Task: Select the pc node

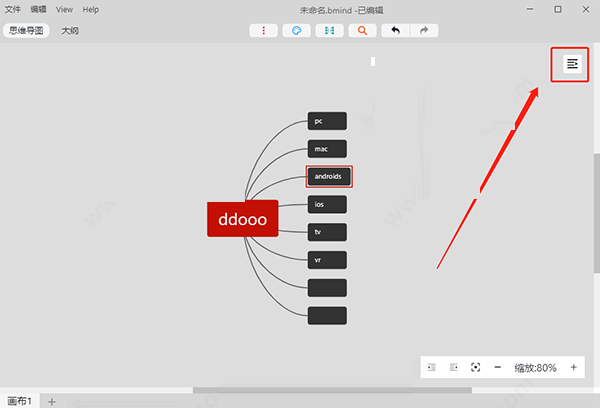Action: point(327,121)
